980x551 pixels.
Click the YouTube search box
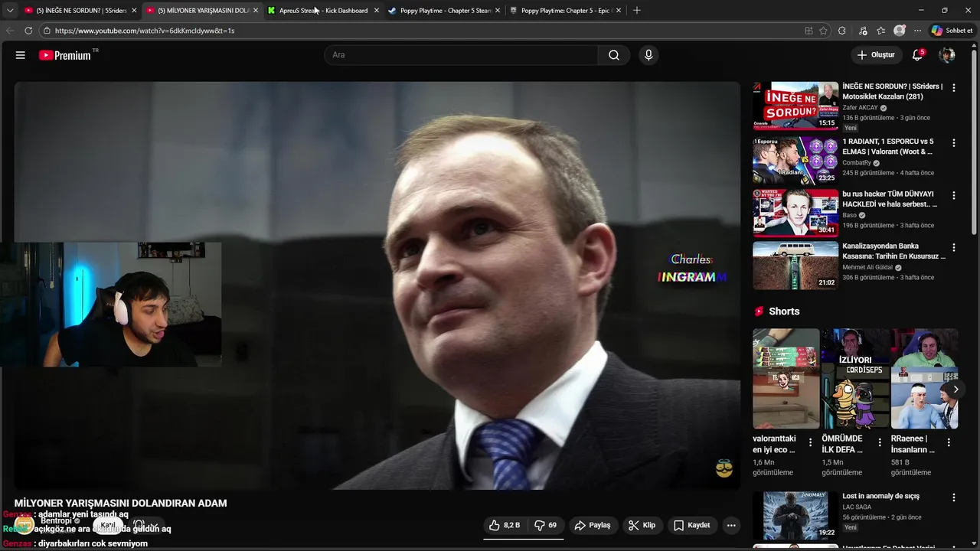pyautogui.click(x=462, y=55)
